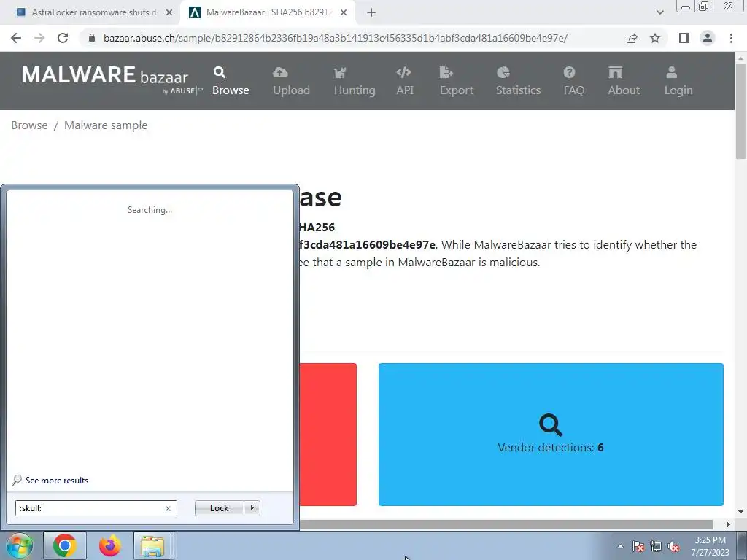Viewport: 747px width, 560px height.
Task: Click the page horizontal scrollbar
Action: coord(506,525)
